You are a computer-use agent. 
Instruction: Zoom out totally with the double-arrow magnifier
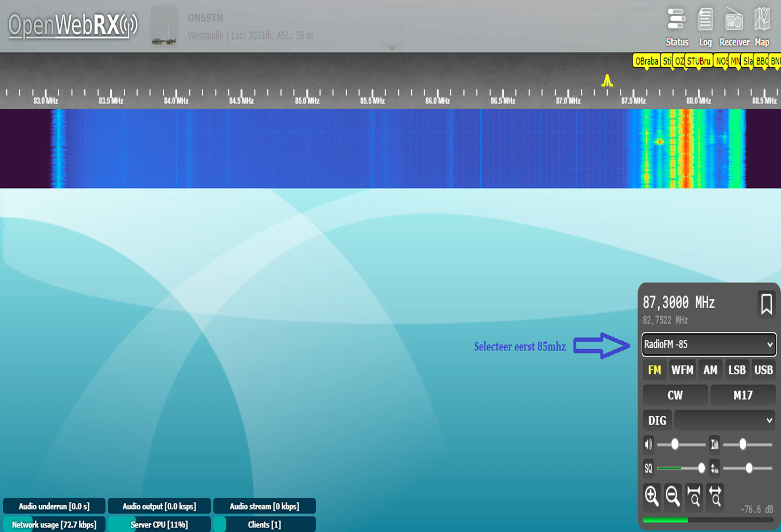tap(715, 497)
